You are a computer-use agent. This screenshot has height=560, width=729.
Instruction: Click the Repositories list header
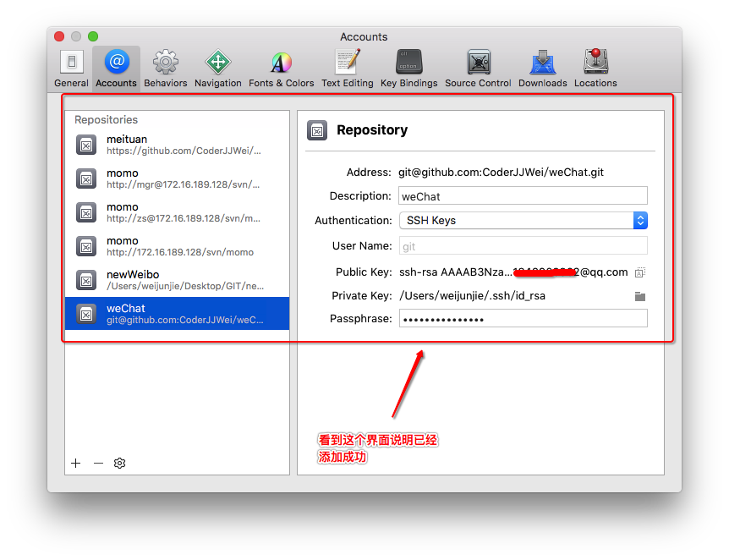[x=106, y=120]
